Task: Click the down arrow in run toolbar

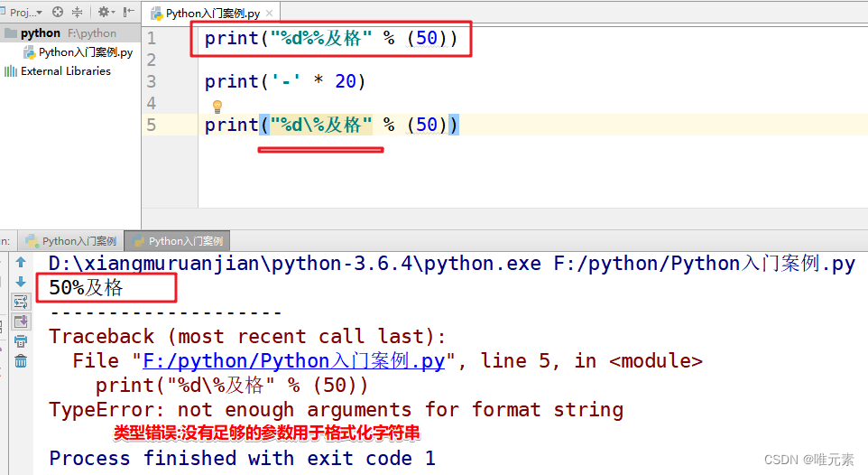Action: coord(21,282)
